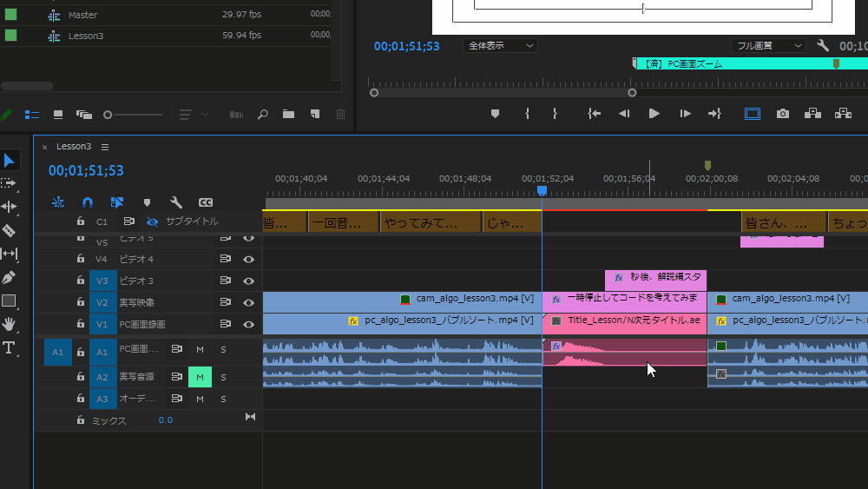Mute the A1 audio track
The height and width of the screenshot is (489, 868).
200,349
